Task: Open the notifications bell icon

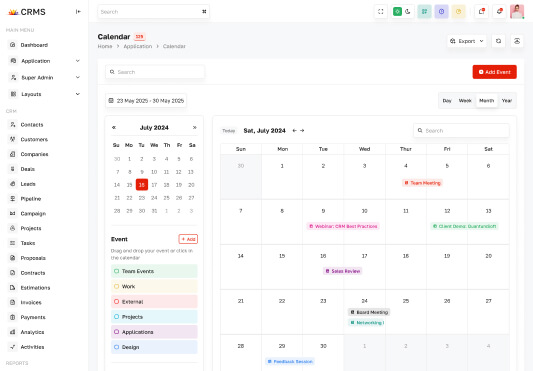Action: coord(499,12)
